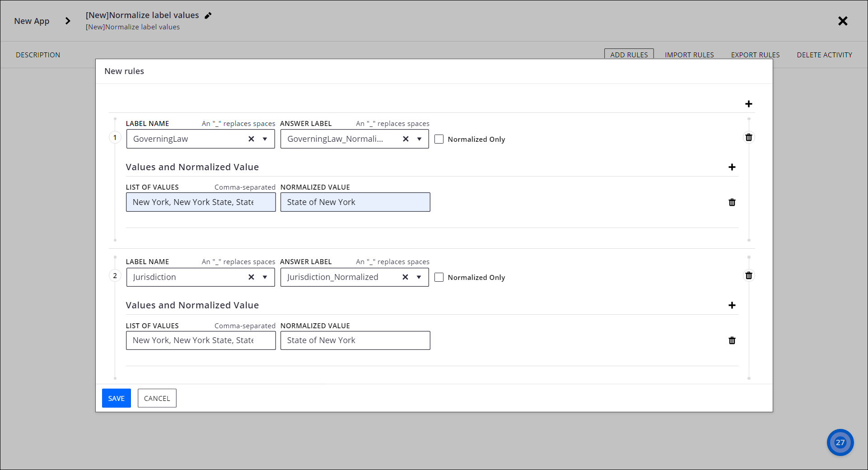Image resolution: width=868 pixels, height=470 pixels.
Task: Enable Normalized Only for Jurisdiction rule
Action: coord(439,277)
